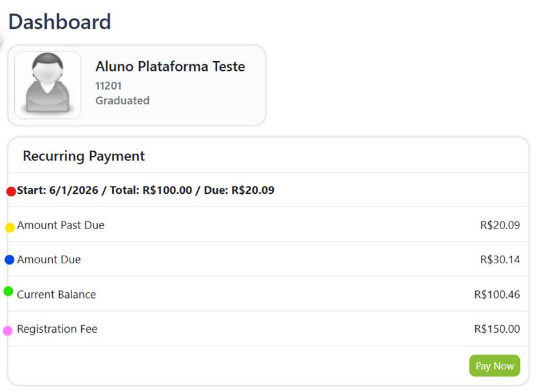Image resolution: width=541 pixels, height=392 pixels.
Task: Click the Registration Fee label
Action: (57, 329)
